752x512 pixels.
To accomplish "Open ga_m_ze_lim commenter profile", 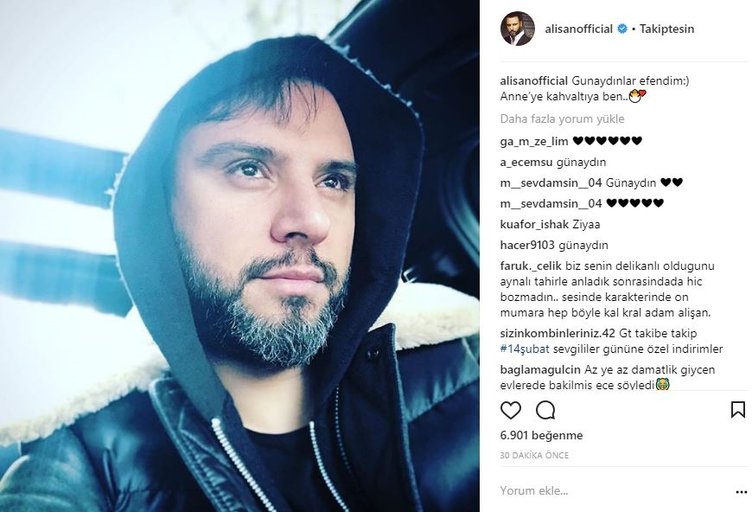I will (534, 141).
